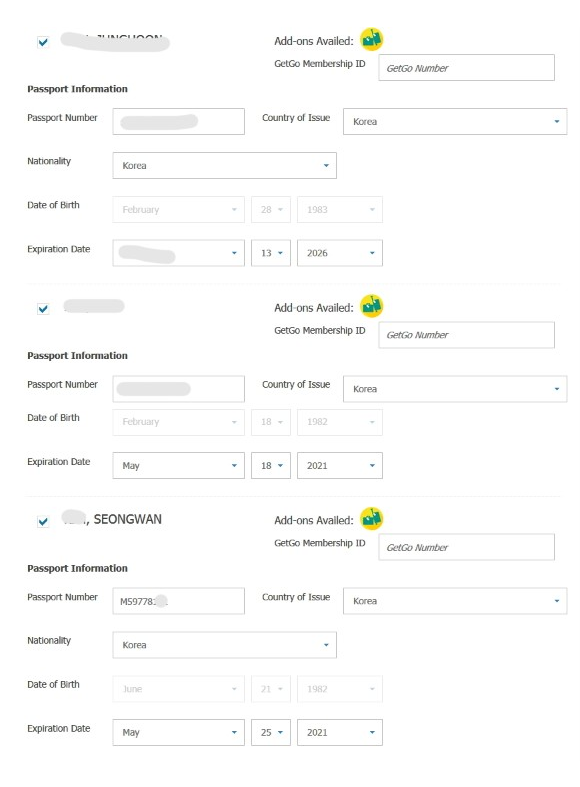This screenshot has height=787, width=580.
Task: Expand SEONGWAN's Nationality dropdown
Action: pyautogui.click(x=224, y=645)
